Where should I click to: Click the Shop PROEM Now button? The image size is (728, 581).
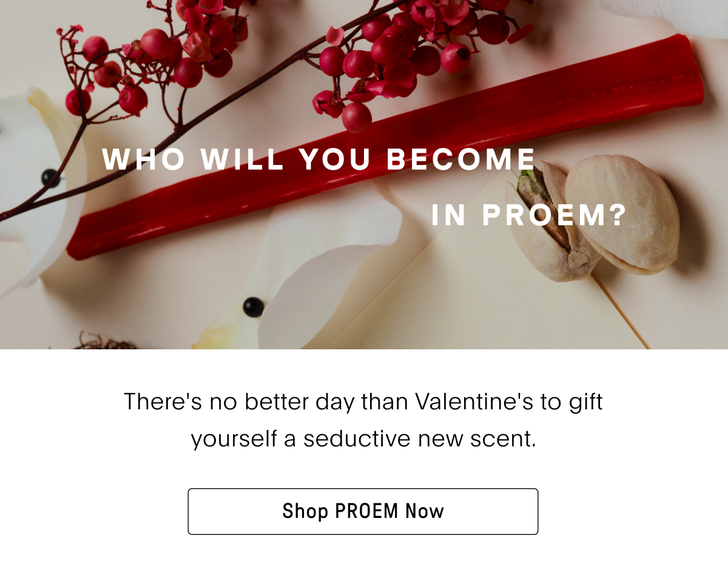363,511
